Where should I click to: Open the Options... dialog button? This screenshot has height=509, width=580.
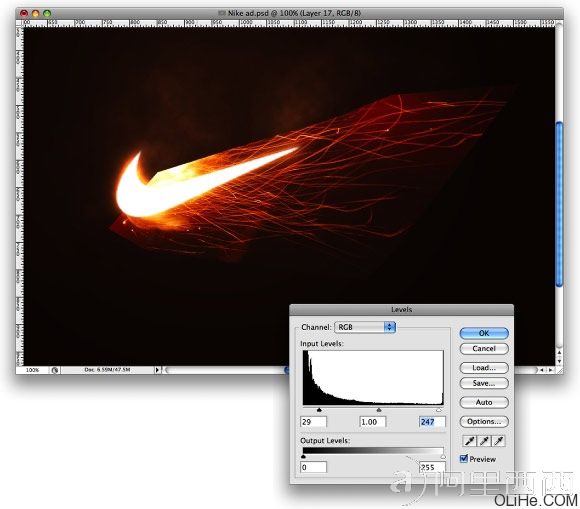click(484, 421)
